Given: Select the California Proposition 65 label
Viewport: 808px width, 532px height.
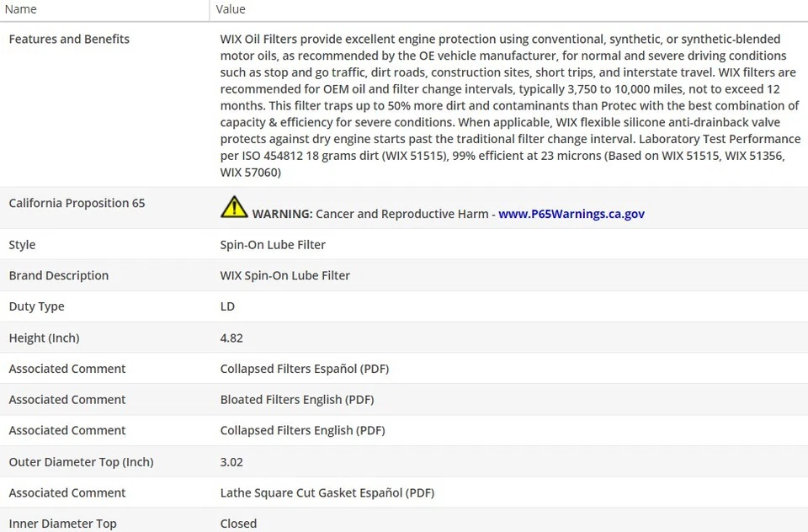Looking at the screenshot, I should pos(77,203).
